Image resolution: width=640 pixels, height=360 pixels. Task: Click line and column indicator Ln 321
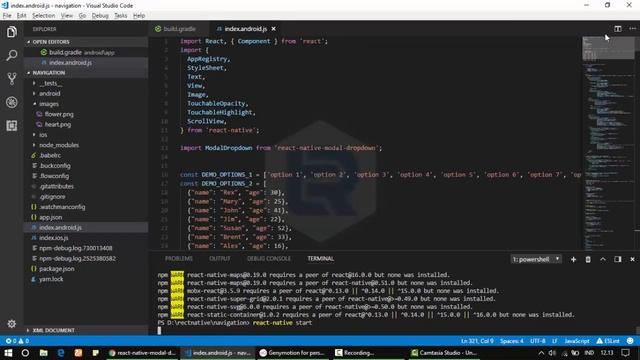(x=477, y=341)
